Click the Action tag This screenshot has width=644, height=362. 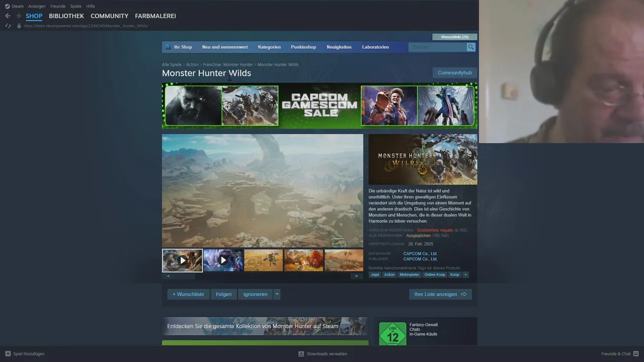point(389,275)
